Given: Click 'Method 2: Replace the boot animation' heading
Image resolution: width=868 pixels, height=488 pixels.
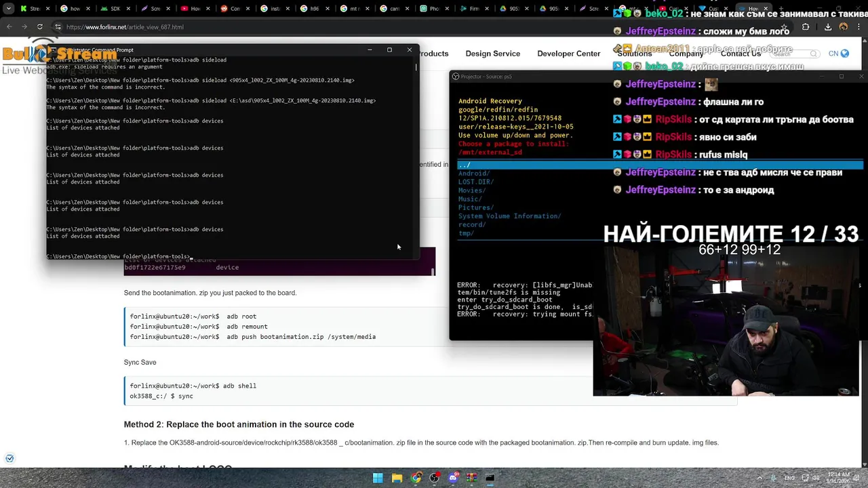Looking at the screenshot, I should coord(239,424).
